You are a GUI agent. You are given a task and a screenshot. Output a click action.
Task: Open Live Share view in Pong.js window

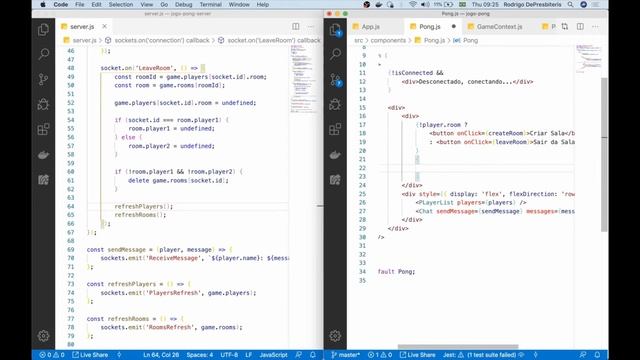tap(335, 180)
